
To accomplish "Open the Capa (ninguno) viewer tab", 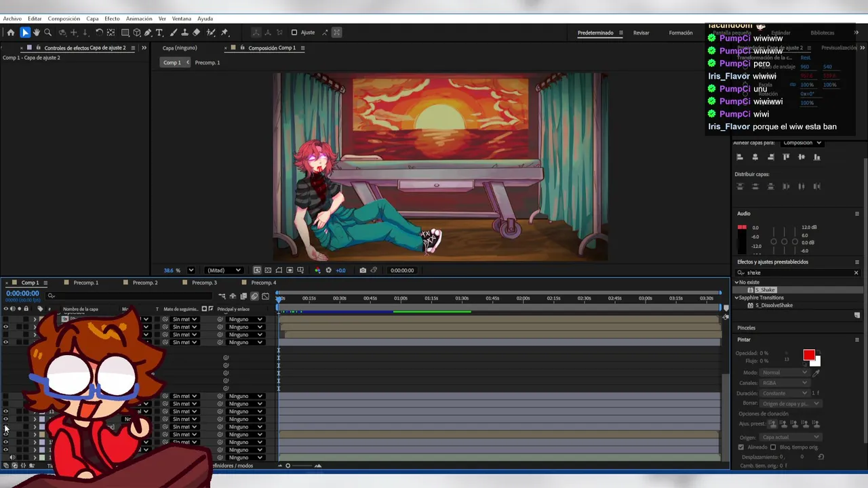I will pyautogui.click(x=180, y=48).
